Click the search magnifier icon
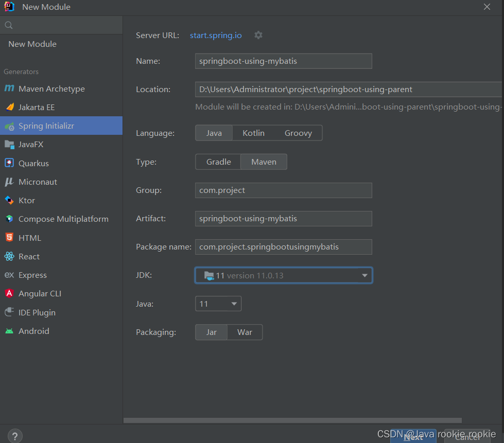The height and width of the screenshot is (443, 504). coord(9,25)
